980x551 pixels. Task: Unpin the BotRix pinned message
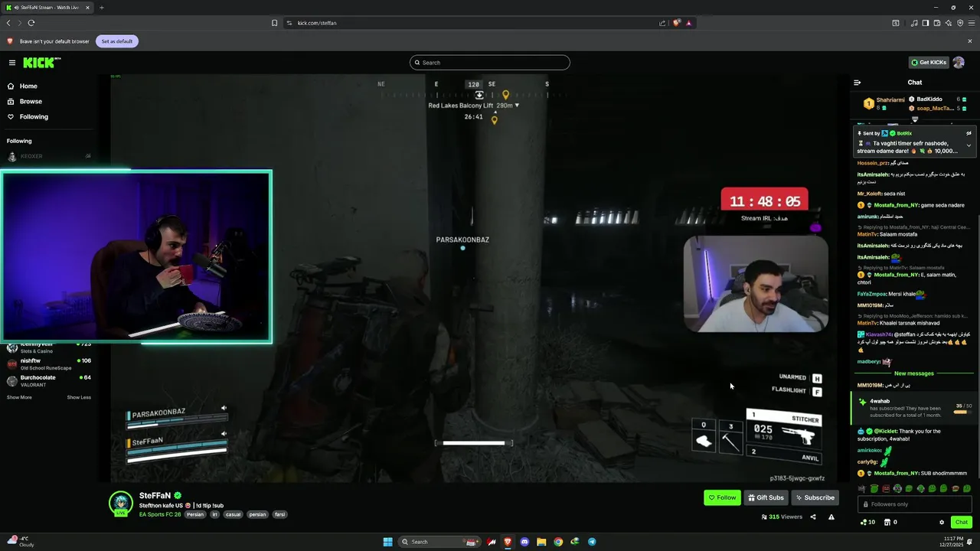(x=969, y=133)
